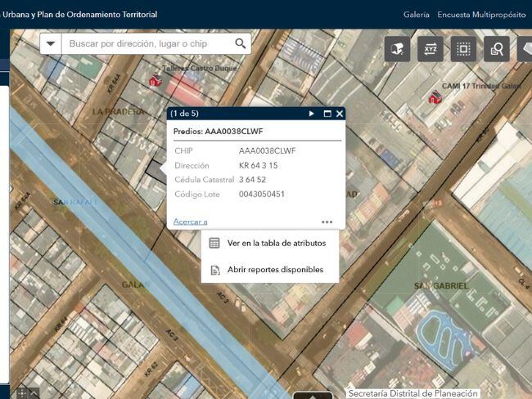Go to next feature in popup
This screenshot has width=532, height=399.
point(312,114)
